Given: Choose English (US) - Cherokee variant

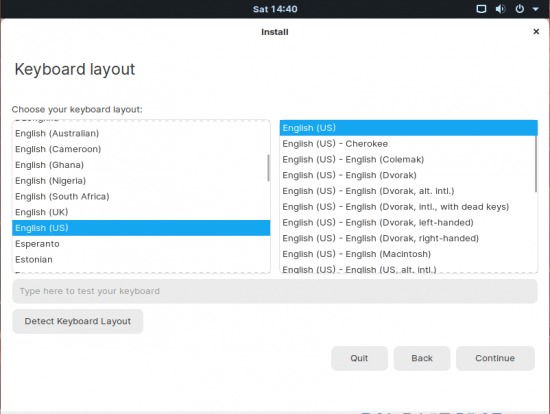Looking at the screenshot, I should (409, 144).
